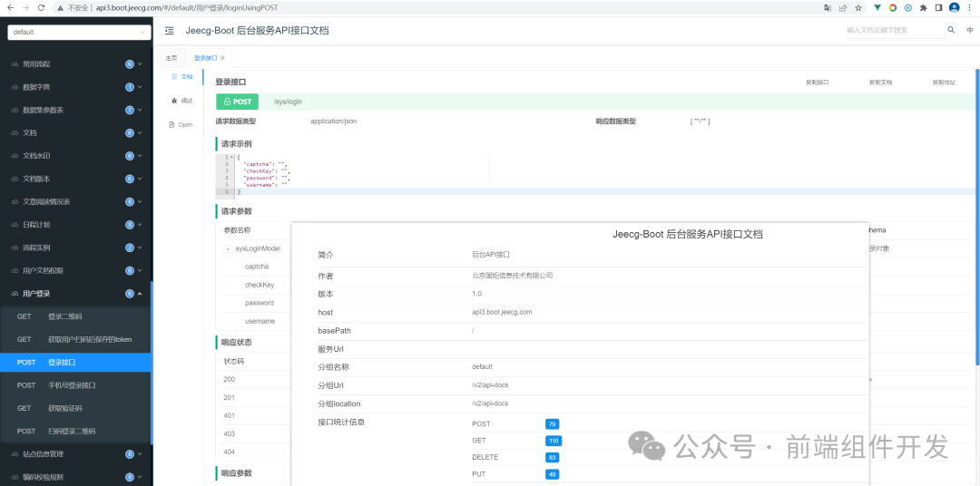Click the colorful ring extension icon
Image resolution: width=980 pixels, height=486 pixels.
click(893, 7)
